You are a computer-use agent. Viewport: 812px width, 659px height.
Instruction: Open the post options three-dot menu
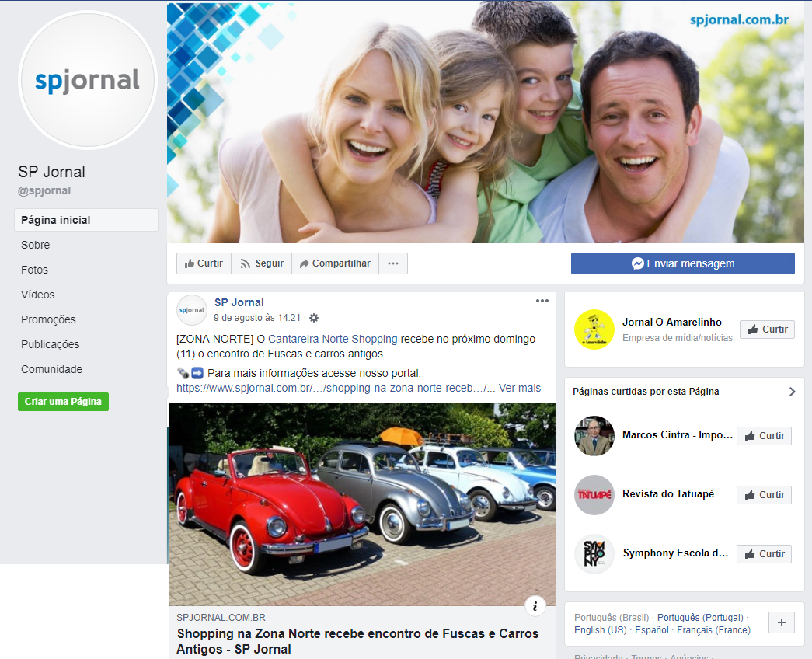pyautogui.click(x=542, y=301)
